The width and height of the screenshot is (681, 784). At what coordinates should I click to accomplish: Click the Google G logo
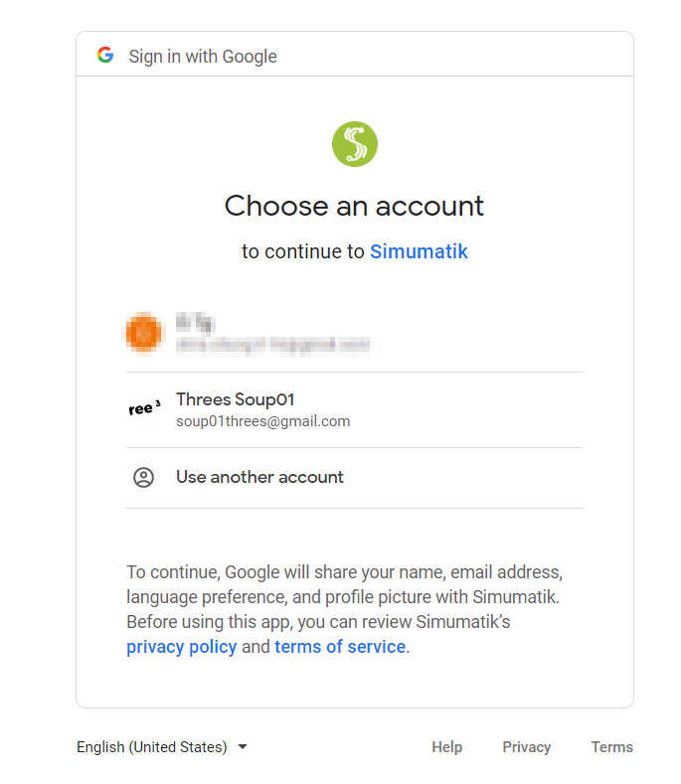pos(105,55)
